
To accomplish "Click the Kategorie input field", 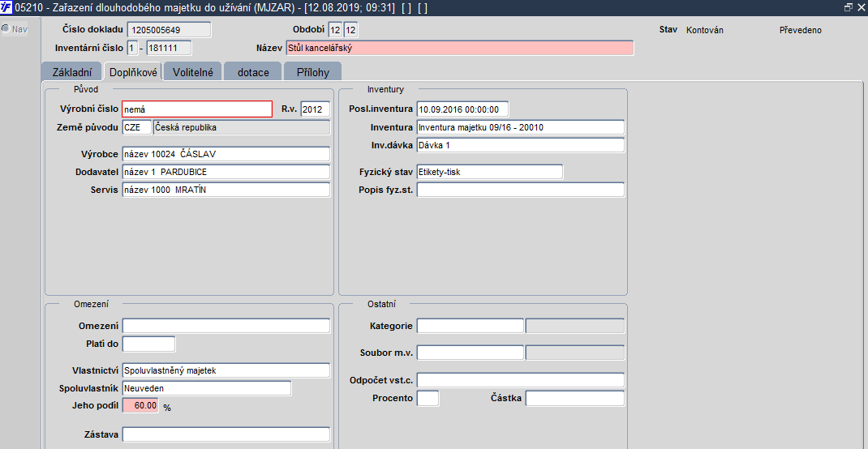I will tap(470, 326).
